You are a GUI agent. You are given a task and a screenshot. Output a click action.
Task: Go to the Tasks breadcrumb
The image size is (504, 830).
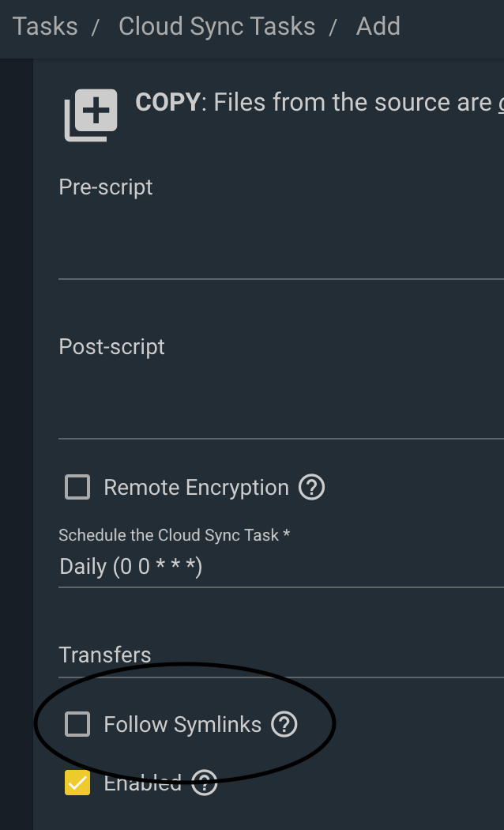[45, 26]
